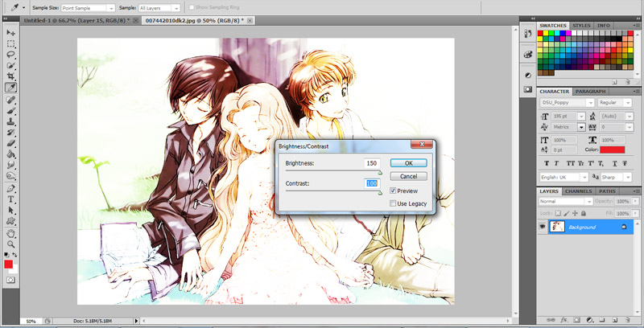Open the DSU_Poppy font family dropdown
This screenshot has width=644, height=328.
[568, 103]
